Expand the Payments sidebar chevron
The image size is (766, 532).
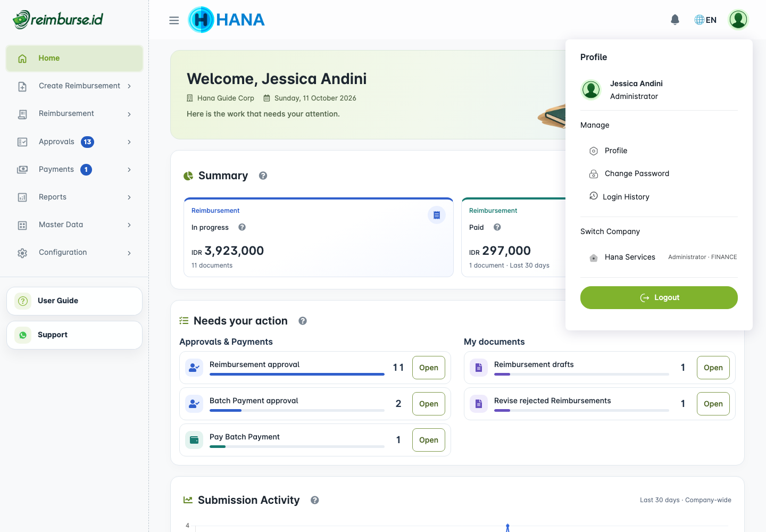click(129, 170)
